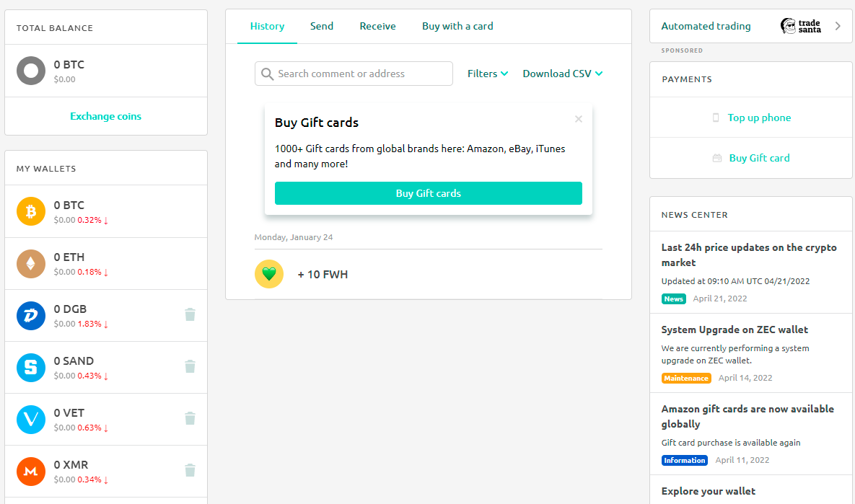
Task: Click the blue Information tag
Action: (x=684, y=461)
